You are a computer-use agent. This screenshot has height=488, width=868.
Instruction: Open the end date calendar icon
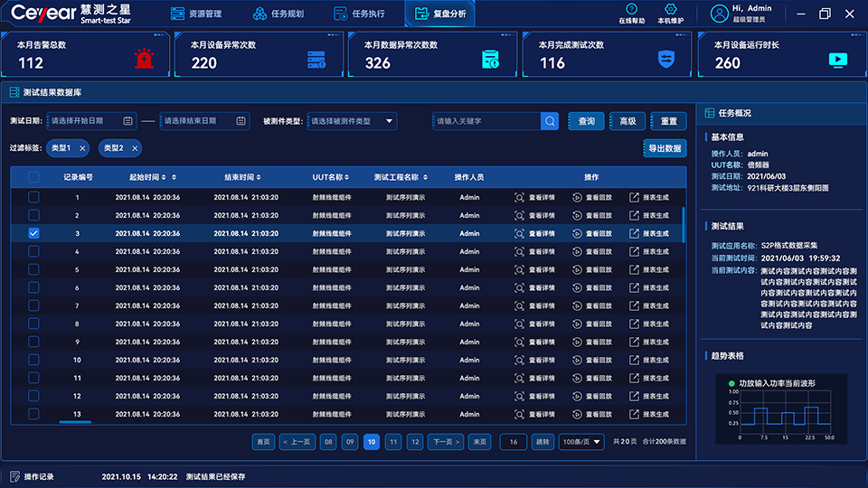tap(241, 121)
